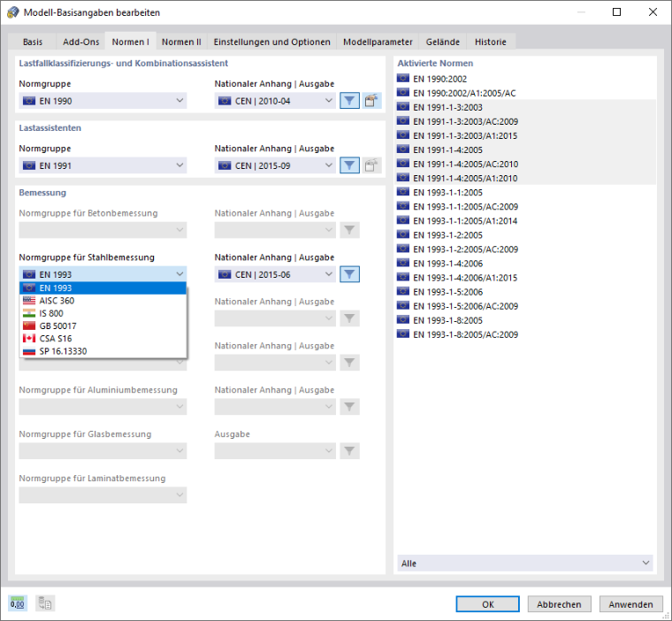Open the CEN | 2010-04 edition dropdown
Viewport: 672px width, 621px height.
coord(275,101)
